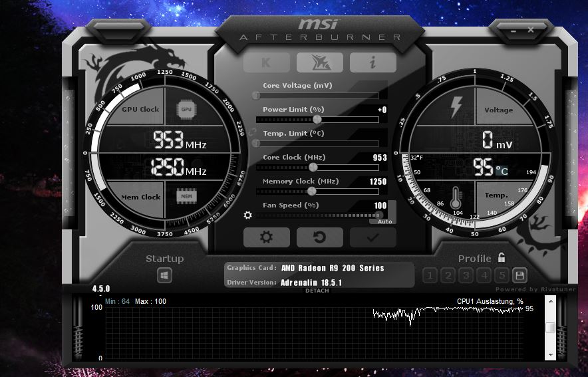Click the Memory Clock value 1250
Viewport: 588px width, 377px height.
378,182
